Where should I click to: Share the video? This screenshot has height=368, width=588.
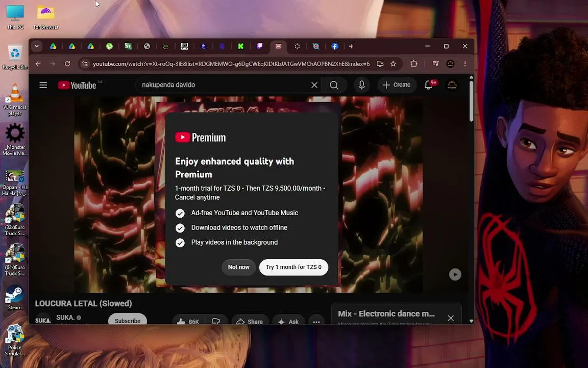pyautogui.click(x=250, y=321)
